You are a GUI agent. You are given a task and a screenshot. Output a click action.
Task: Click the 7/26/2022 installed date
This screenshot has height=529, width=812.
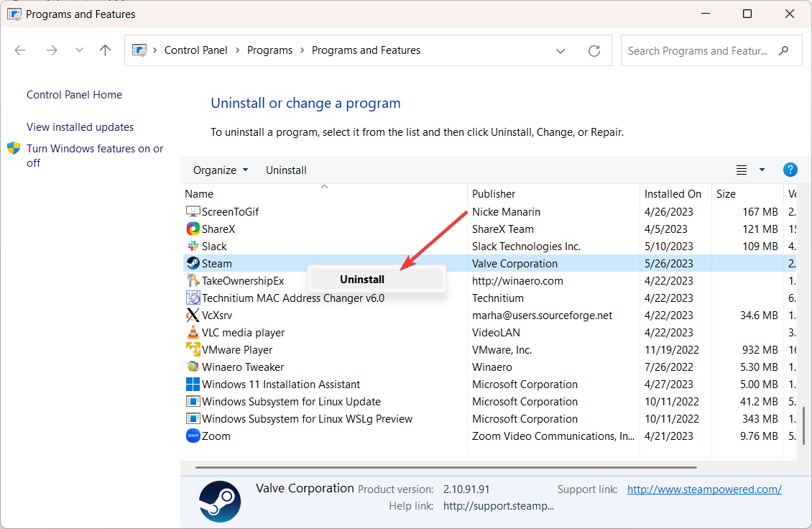tap(668, 367)
